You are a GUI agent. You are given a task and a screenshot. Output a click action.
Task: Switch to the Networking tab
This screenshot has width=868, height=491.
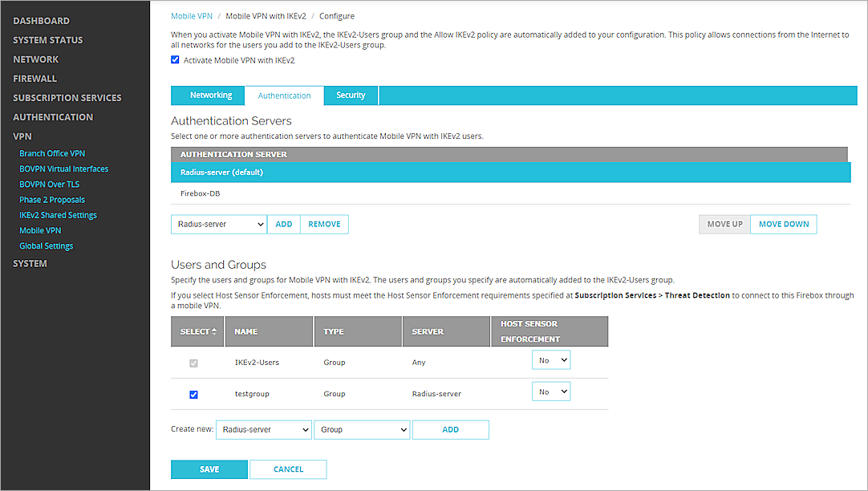207,95
